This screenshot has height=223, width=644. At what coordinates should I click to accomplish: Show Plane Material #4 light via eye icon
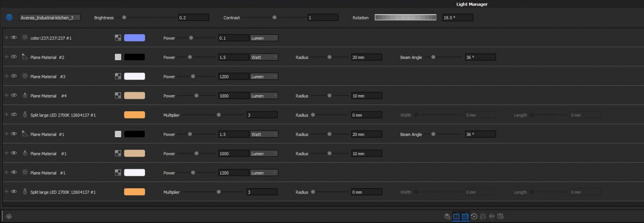pyautogui.click(x=14, y=95)
